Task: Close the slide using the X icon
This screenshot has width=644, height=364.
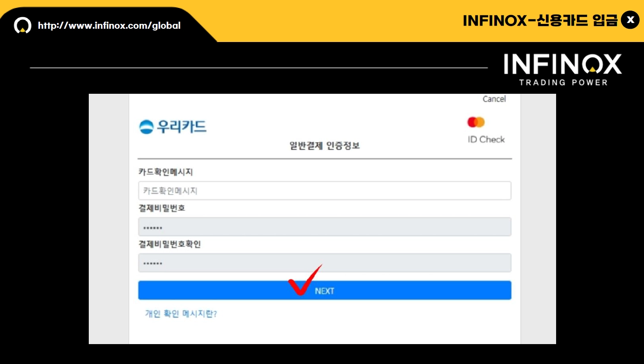Action: pyautogui.click(x=630, y=20)
